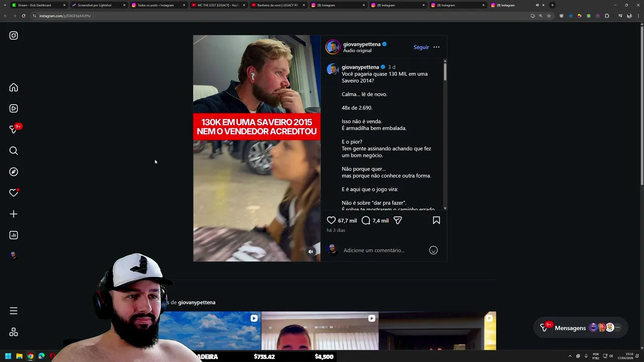
Task: Expand Mensagens panel more options dots
Action: (617, 328)
